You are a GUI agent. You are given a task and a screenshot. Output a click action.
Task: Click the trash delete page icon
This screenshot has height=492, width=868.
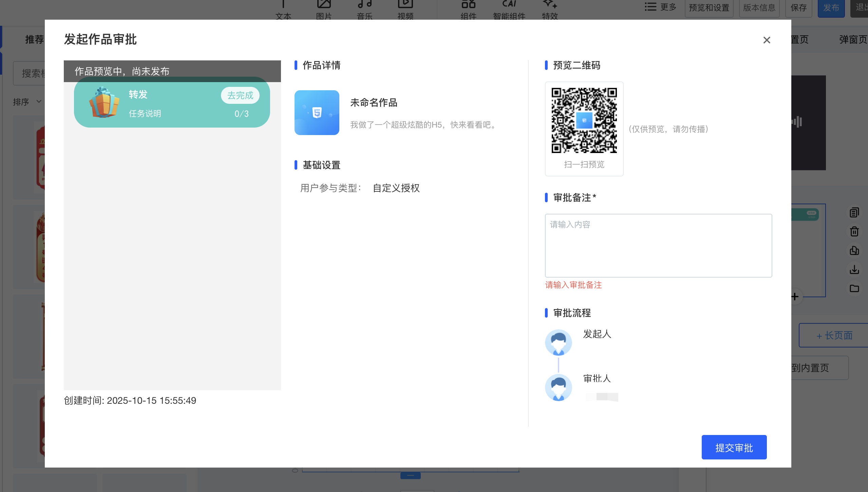854,232
